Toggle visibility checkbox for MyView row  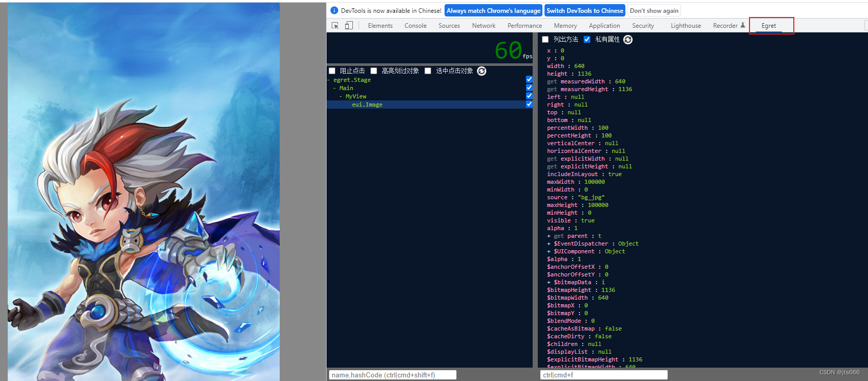pos(529,96)
